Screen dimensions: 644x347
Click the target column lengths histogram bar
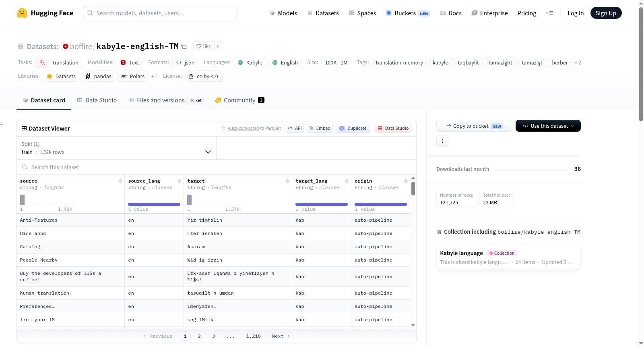coord(190,199)
